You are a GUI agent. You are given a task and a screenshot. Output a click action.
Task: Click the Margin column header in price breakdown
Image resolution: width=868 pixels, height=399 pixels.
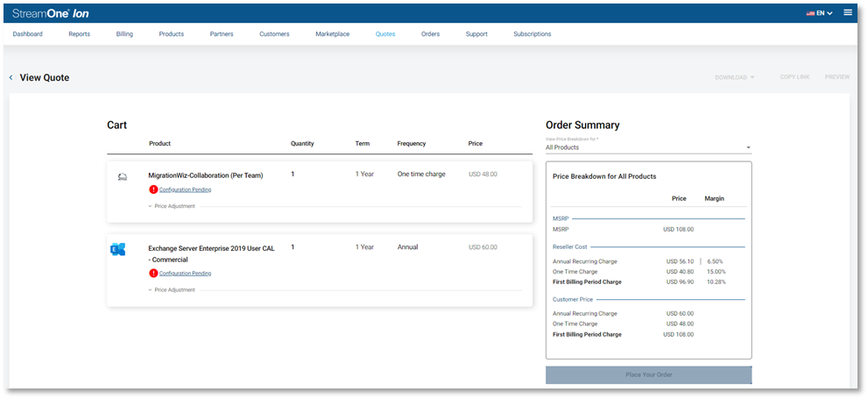point(714,198)
